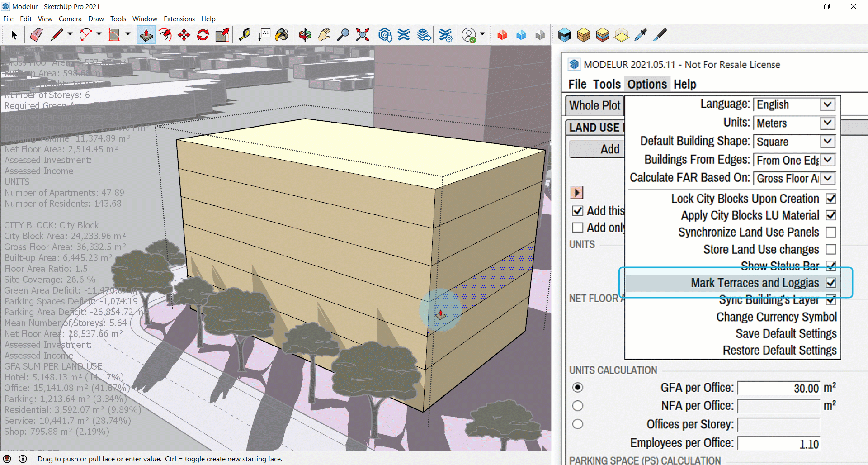Open dropdown arrow next to Arc tool
The width and height of the screenshot is (868, 465).
click(x=99, y=34)
